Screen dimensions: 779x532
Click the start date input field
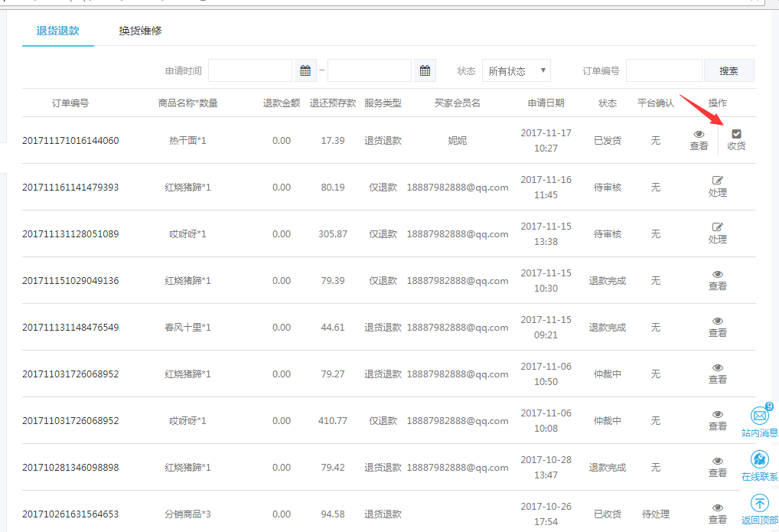click(250, 71)
